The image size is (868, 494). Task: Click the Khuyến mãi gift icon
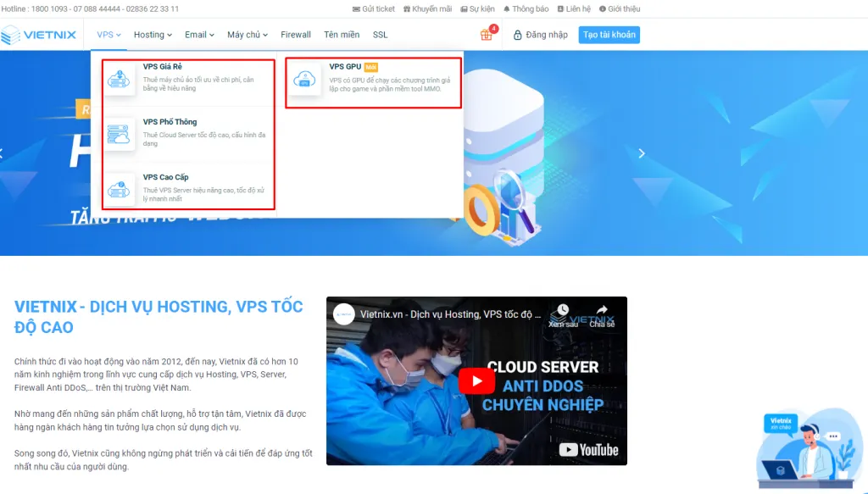tap(407, 8)
